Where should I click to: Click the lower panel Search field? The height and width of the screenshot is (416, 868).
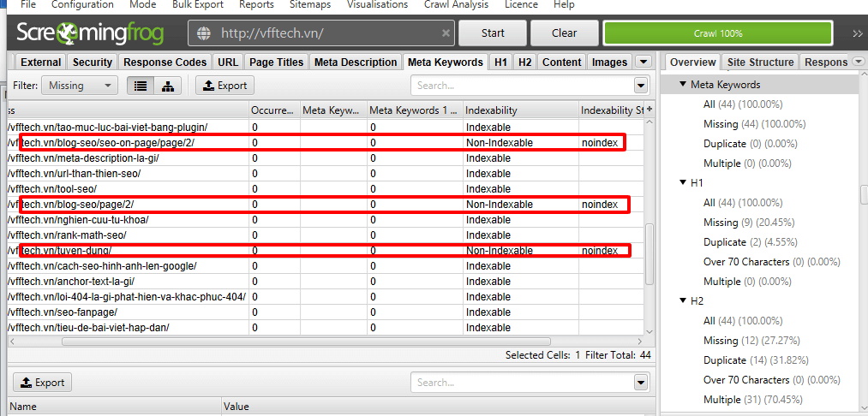click(522, 383)
